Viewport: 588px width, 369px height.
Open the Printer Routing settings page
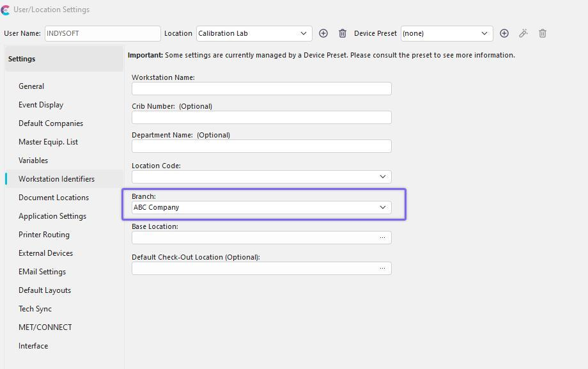click(x=44, y=235)
